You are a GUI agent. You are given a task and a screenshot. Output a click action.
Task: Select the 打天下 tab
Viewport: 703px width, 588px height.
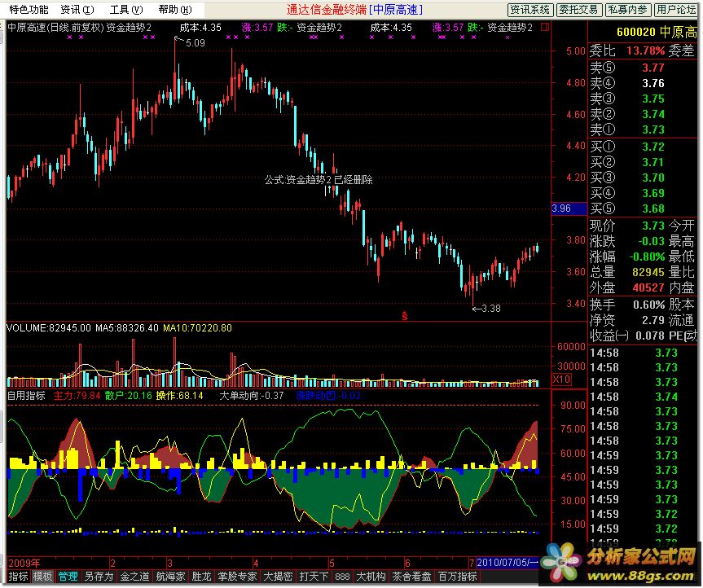coord(314,577)
